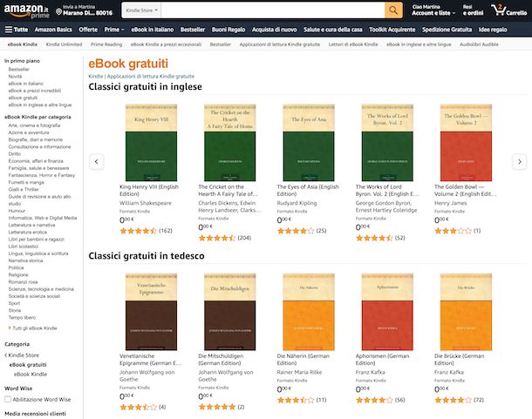The height and width of the screenshot is (419, 532).
Task: Open the (72) reviews count for Die Brücke
Action: pos(479,400)
